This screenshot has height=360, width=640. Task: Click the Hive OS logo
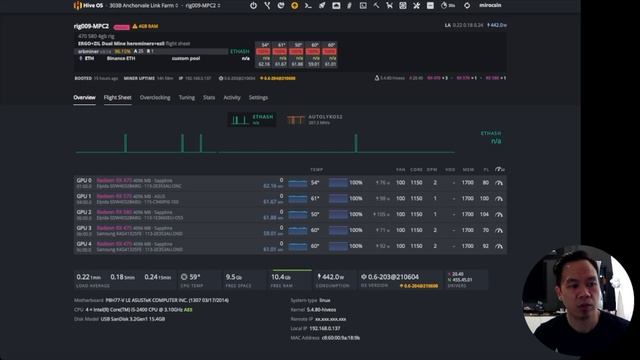pyautogui.click(x=88, y=5)
